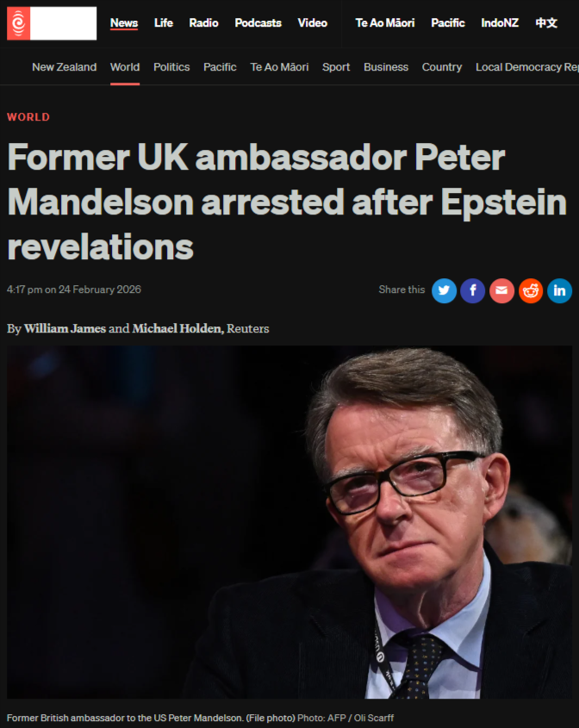
Task: Open the Peter Mandelson article photo
Action: [x=289, y=522]
